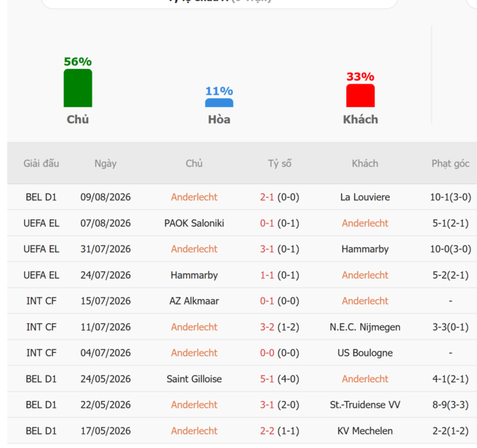Image resolution: width=477 pixels, height=448 pixels.
Task: Click the 1-1 (0-1) score
Action: (x=280, y=275)
